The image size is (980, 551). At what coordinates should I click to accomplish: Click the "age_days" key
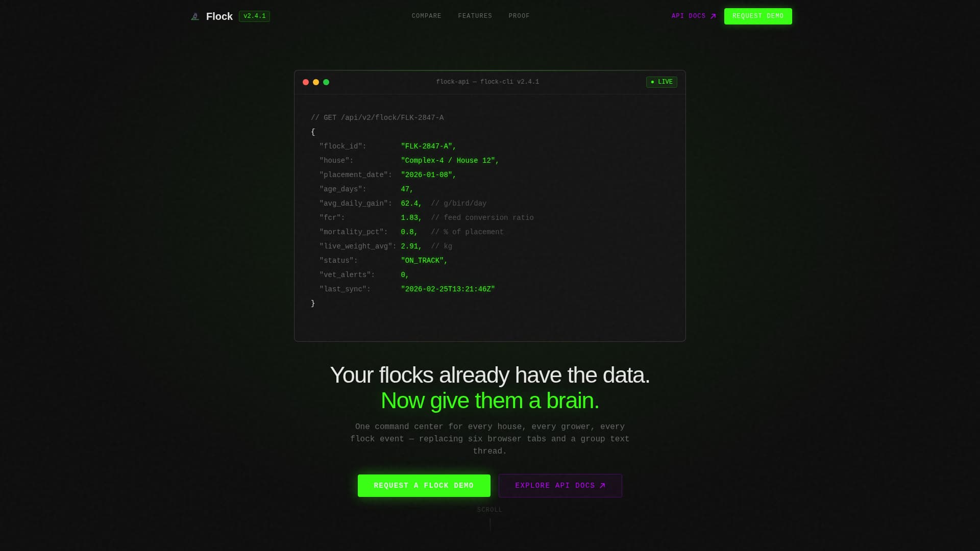(343, 189)
